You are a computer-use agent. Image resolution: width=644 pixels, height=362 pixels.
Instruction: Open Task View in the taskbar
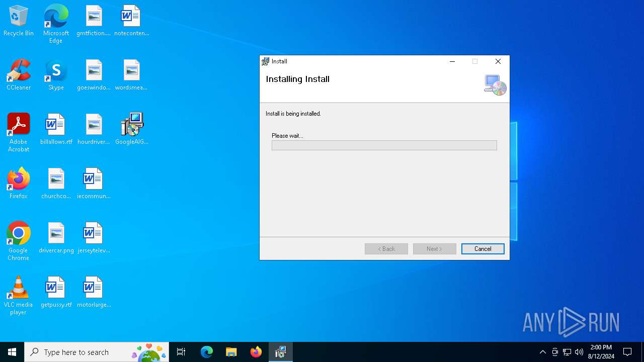[181, 352]
